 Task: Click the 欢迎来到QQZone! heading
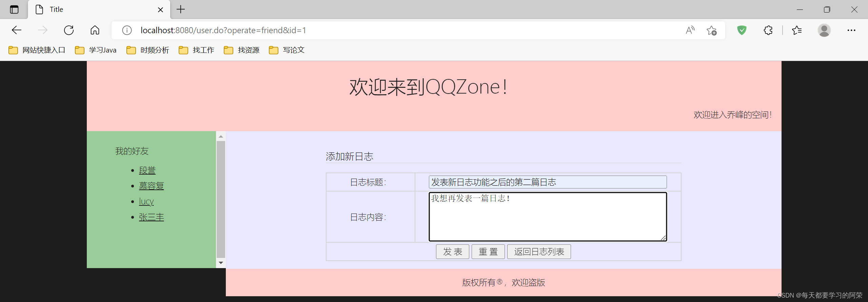tap(428, 87)
